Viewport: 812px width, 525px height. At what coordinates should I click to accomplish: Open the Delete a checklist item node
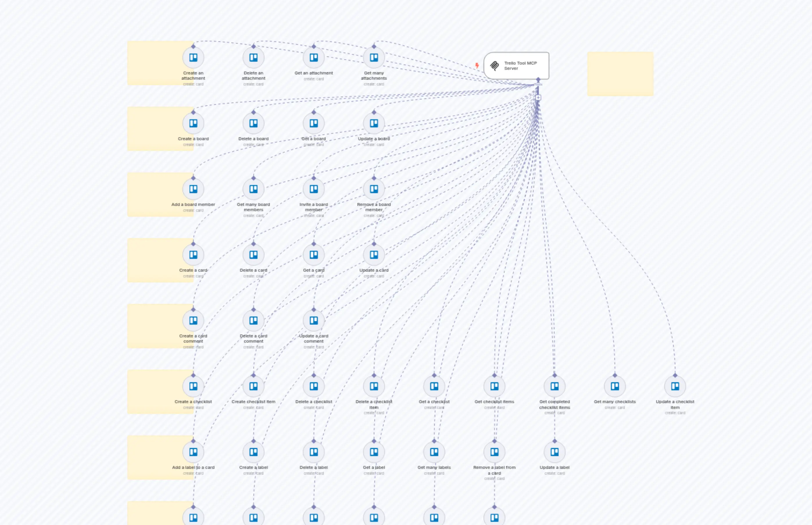point(374,386)
